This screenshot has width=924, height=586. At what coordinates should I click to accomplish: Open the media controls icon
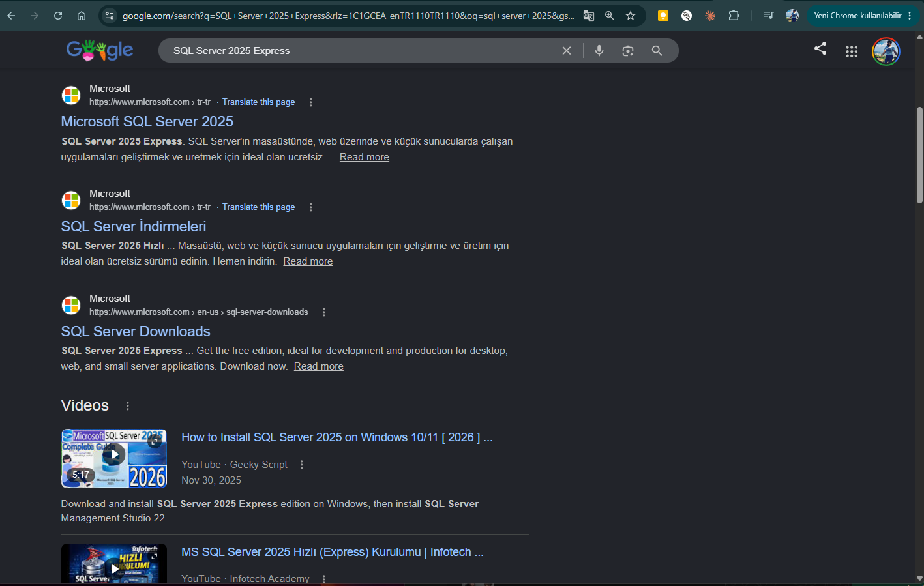(x=769, y=16)
